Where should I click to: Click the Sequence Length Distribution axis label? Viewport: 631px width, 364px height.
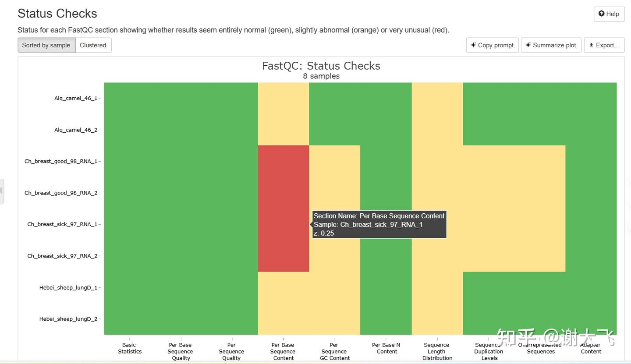[x=437, y=351]
